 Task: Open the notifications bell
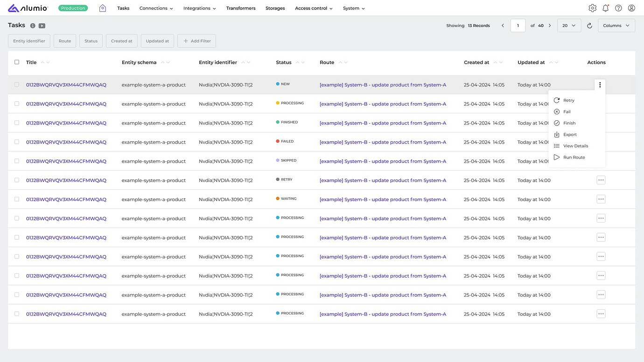(x=605, y=8)
